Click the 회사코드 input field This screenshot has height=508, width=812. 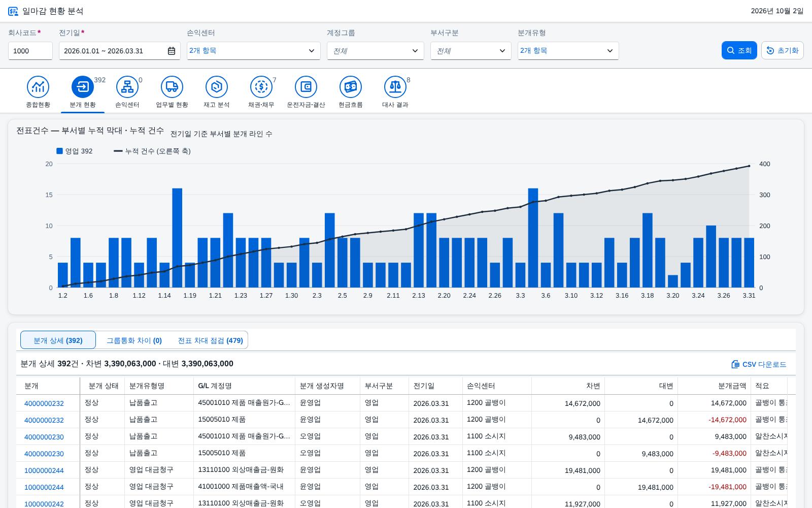pos(30,51)
